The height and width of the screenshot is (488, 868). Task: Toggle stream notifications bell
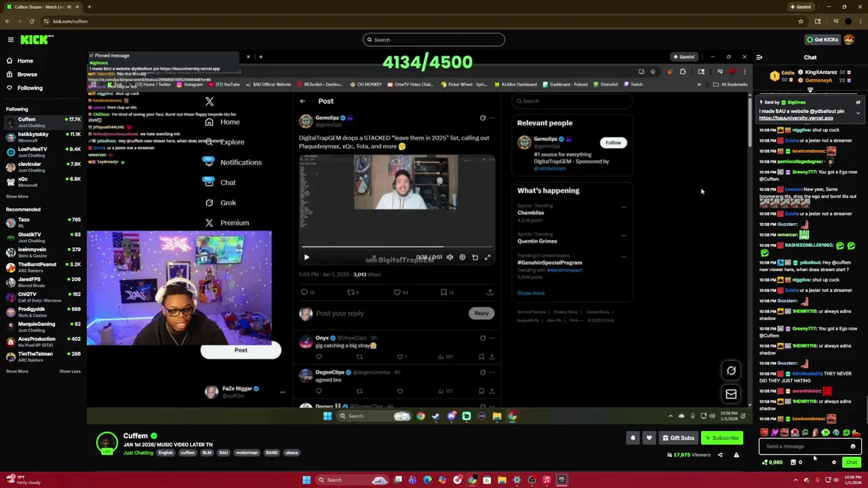(633, 439)
